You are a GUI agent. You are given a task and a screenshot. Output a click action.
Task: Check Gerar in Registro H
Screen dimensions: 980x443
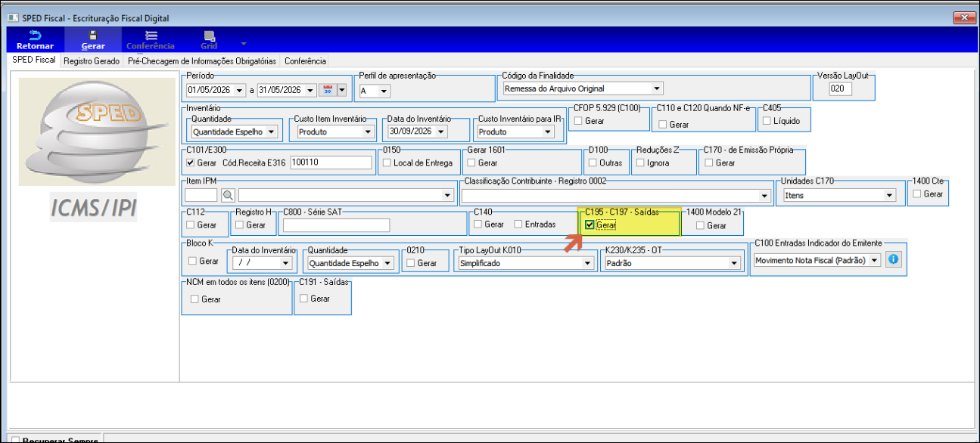click(x=240, y=225)
